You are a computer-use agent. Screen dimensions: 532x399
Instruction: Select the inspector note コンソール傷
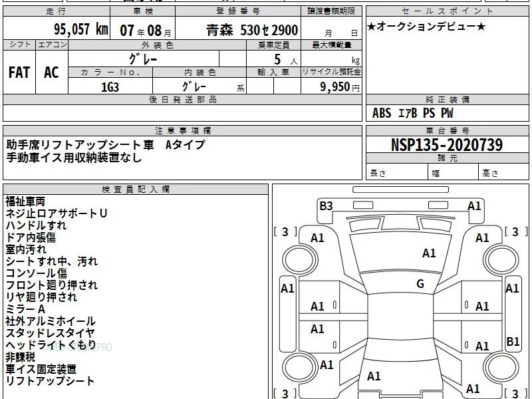click(37, 273)
